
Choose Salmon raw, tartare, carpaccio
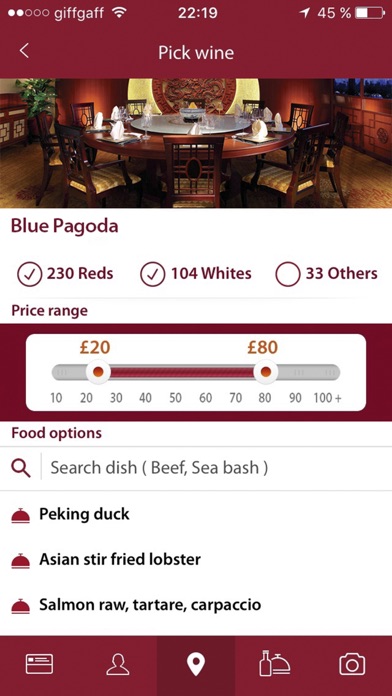tap(150, 605)
